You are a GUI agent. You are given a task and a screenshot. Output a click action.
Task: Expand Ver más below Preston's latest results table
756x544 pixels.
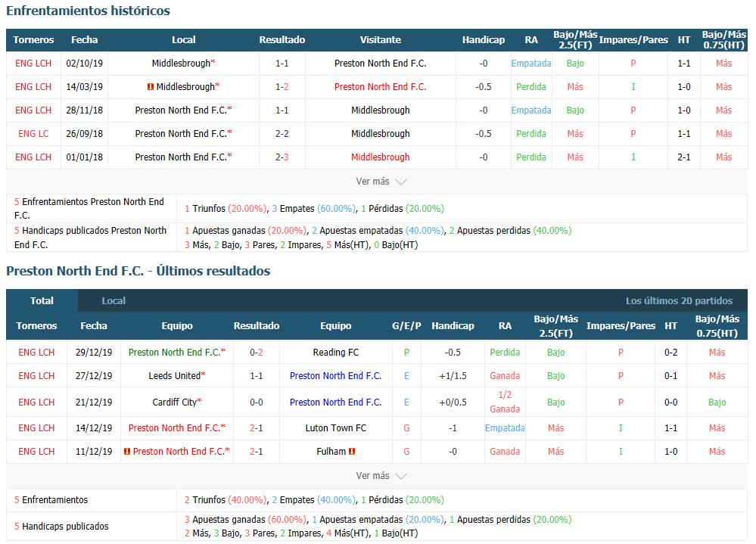point(381,476)
